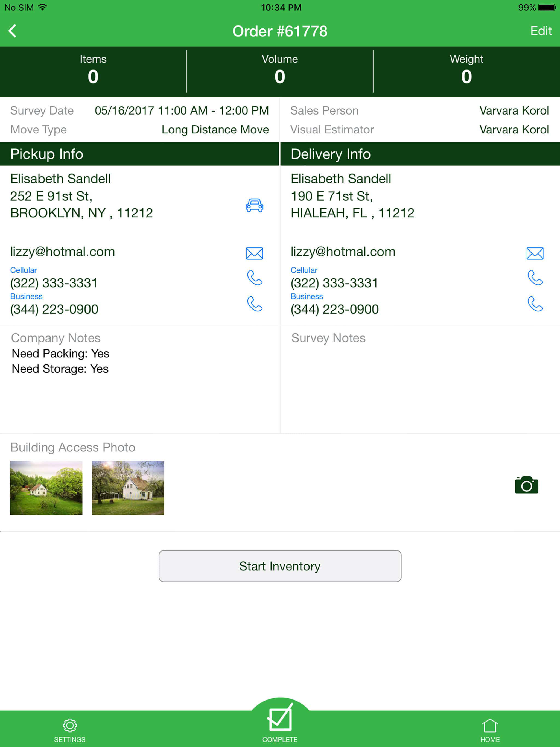Tap the Company Notes area
This screenshot has height=747, width=560.
[140, 379]
